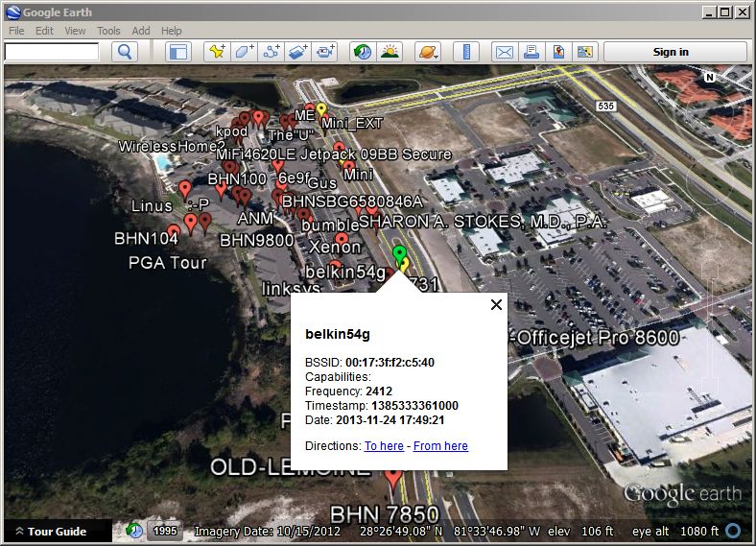Viewport: 756px width, 546px height.
Task: Open the File menu
Action: click(x=16, y=31)
